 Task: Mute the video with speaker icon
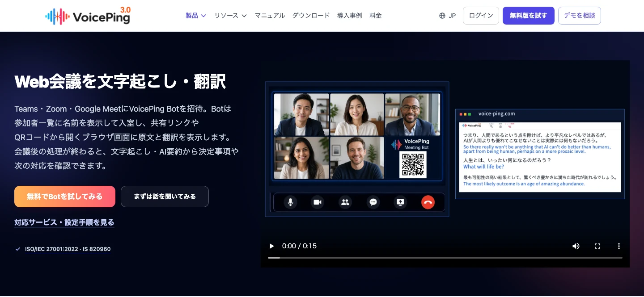pos(576,246)
